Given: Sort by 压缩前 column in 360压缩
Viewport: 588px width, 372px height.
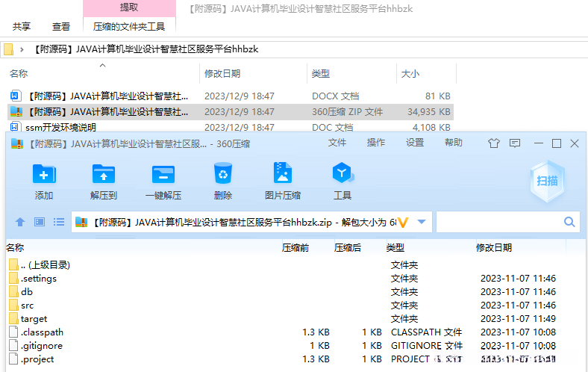Looking at the screenshot, I should [295, 248].
